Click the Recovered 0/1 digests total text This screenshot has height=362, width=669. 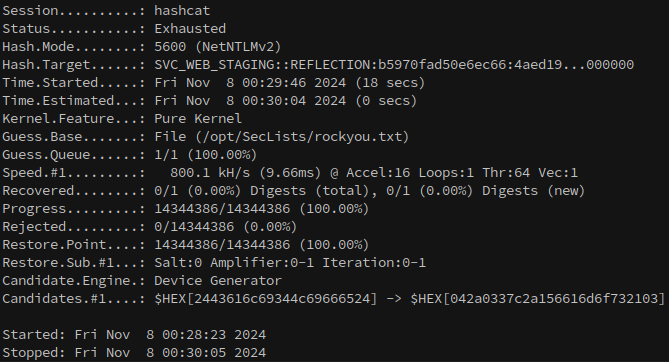point(261,191)
